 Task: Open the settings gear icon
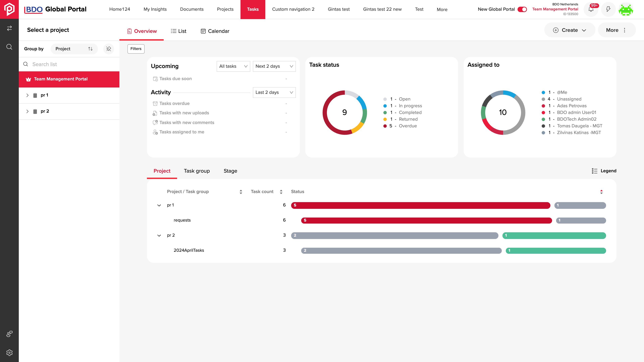pyautogui.click(x=9, y=352)
